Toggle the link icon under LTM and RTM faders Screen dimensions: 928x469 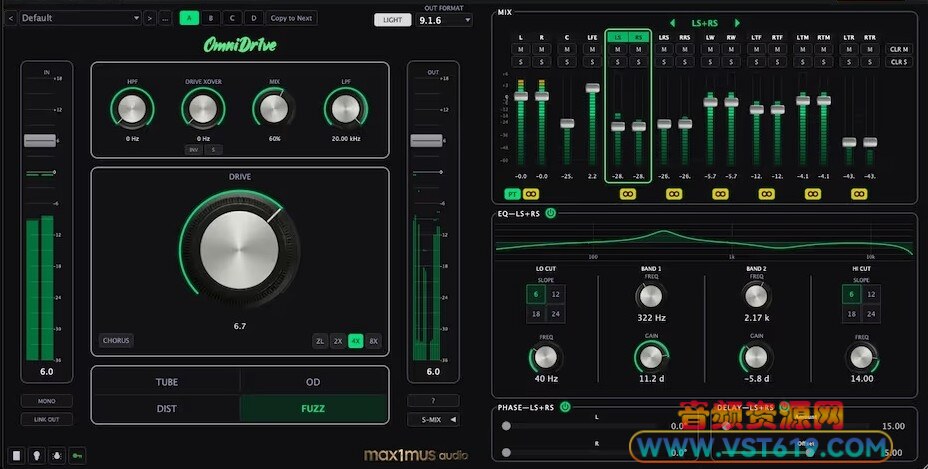[813, 194]
